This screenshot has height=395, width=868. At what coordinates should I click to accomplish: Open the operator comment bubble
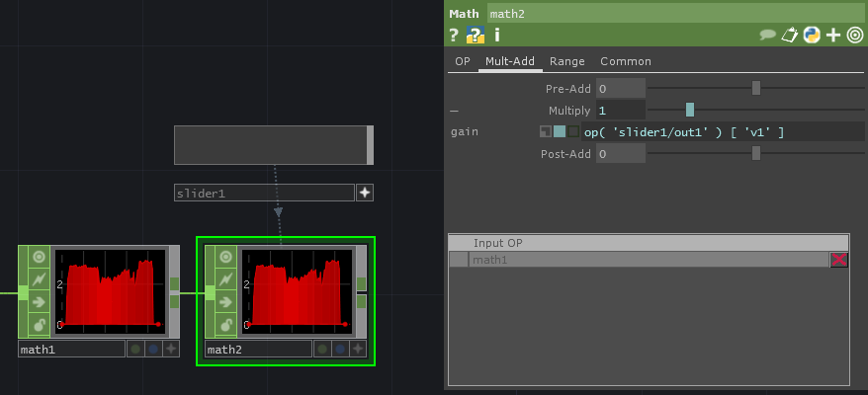point(767,35)
